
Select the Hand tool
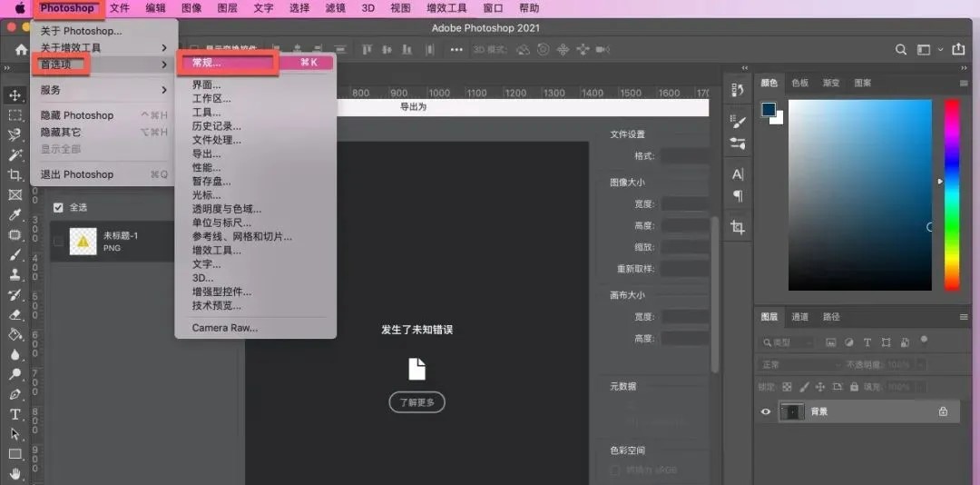click(15, 474)
